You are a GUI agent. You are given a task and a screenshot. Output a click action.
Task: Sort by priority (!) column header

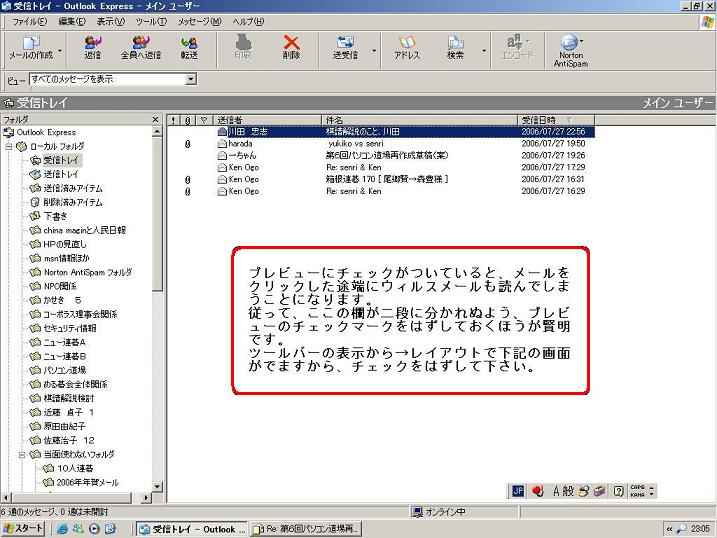coord(173,120)
